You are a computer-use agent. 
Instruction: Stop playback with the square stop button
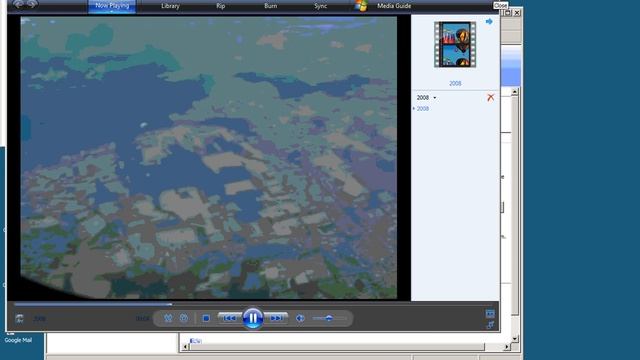(206, 318)
